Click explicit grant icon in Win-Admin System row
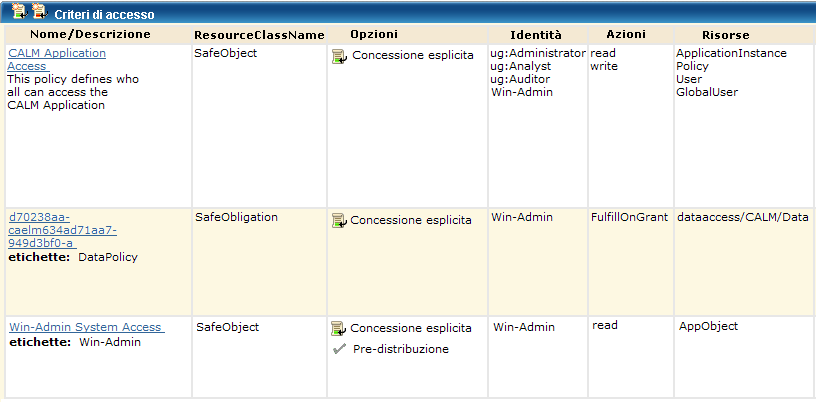817x402 pixels. pyautogui.click(x=339, y=328)
